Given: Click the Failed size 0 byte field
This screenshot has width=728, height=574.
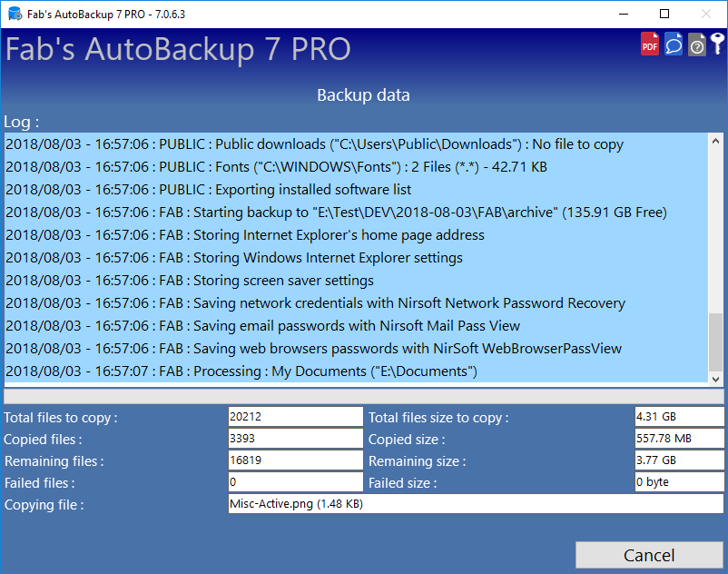Looking at the screenshot, I should (679, 482).
